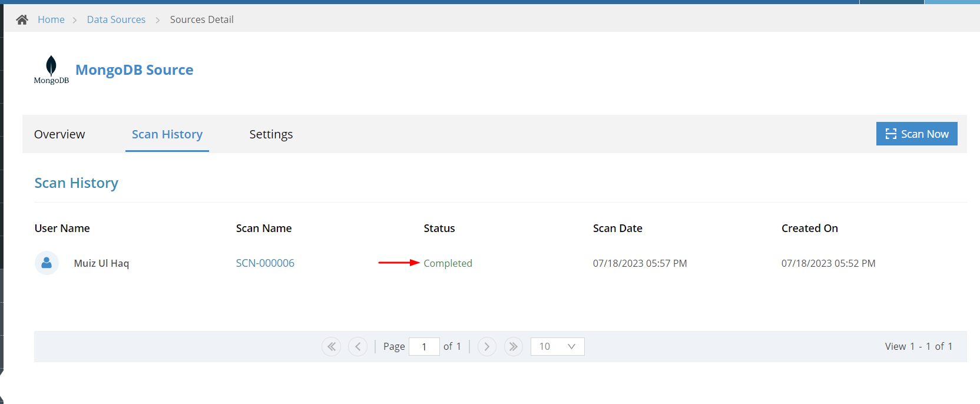Jump to last page of results
Screen dimensions: 980x404
[514, 346]
